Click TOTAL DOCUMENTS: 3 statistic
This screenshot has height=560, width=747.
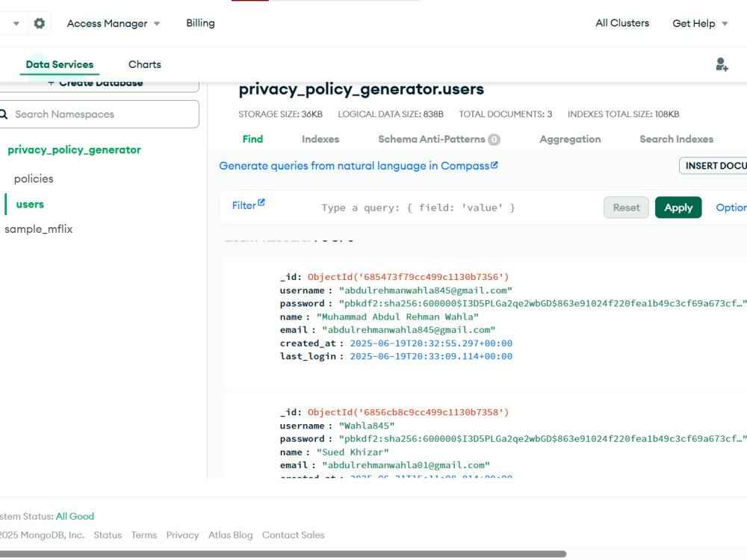(x=506, y=114)
